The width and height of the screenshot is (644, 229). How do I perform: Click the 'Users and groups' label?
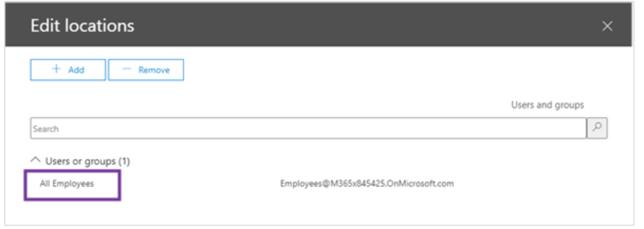tap(547, 105)
